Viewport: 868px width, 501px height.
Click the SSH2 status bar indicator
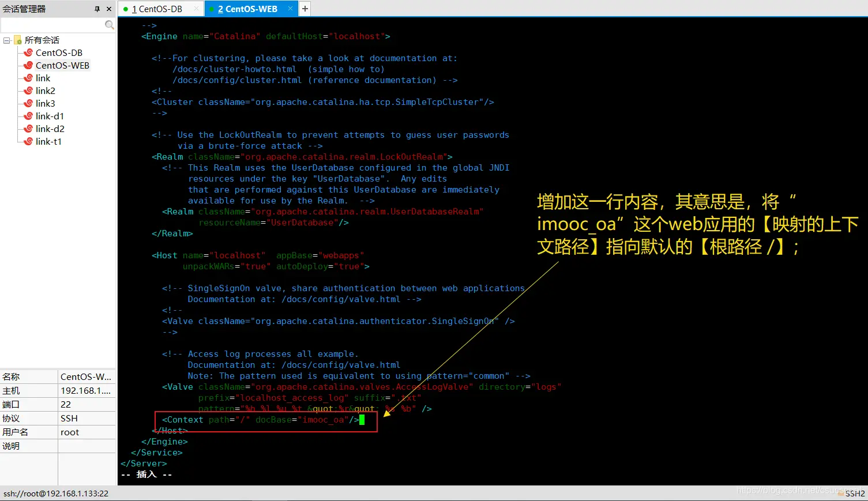click(x=855, y=494)
